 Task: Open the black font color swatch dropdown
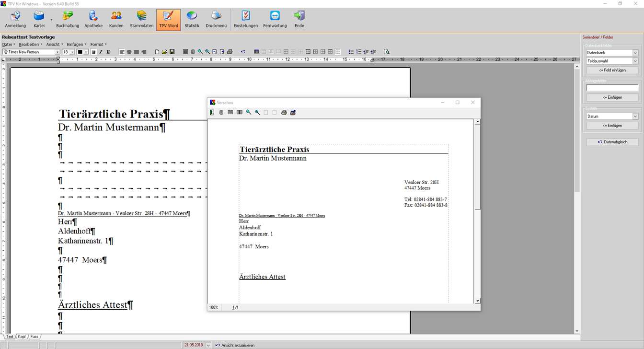tap(86, 52)
